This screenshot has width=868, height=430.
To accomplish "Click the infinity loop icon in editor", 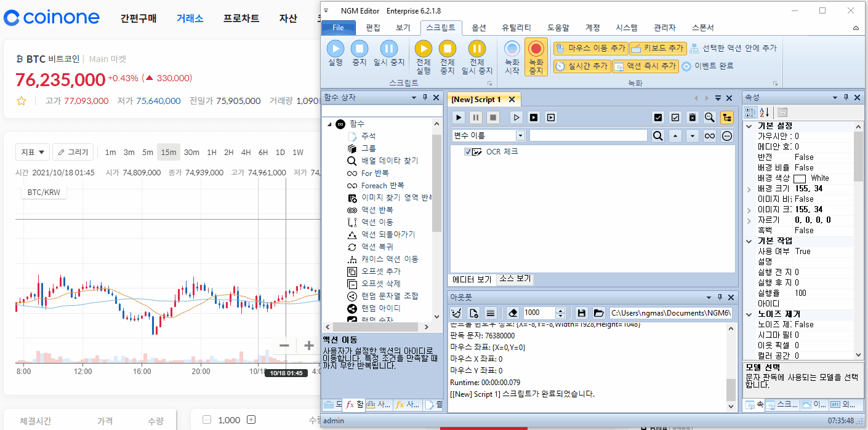I will (x=709, y=136).
